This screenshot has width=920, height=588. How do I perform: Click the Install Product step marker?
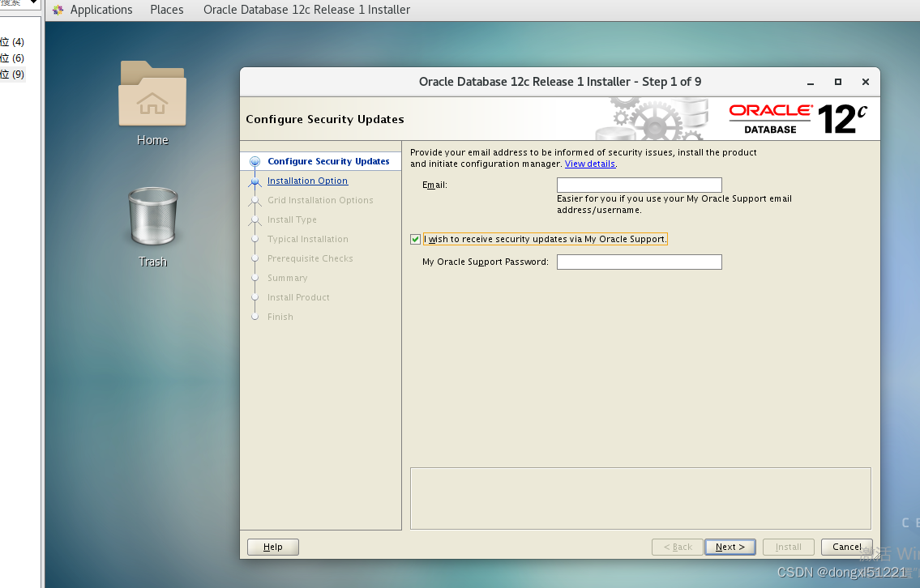click(x=255, y=297)
